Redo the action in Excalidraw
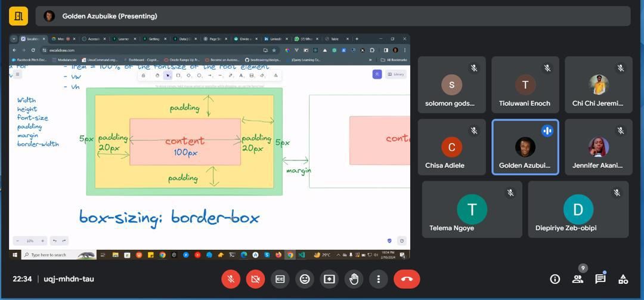The image size is (644, 300). (x=64, y=241)
